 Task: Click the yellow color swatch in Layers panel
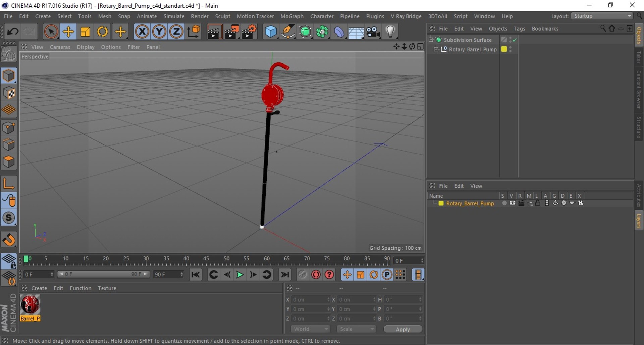coord(441,203)
